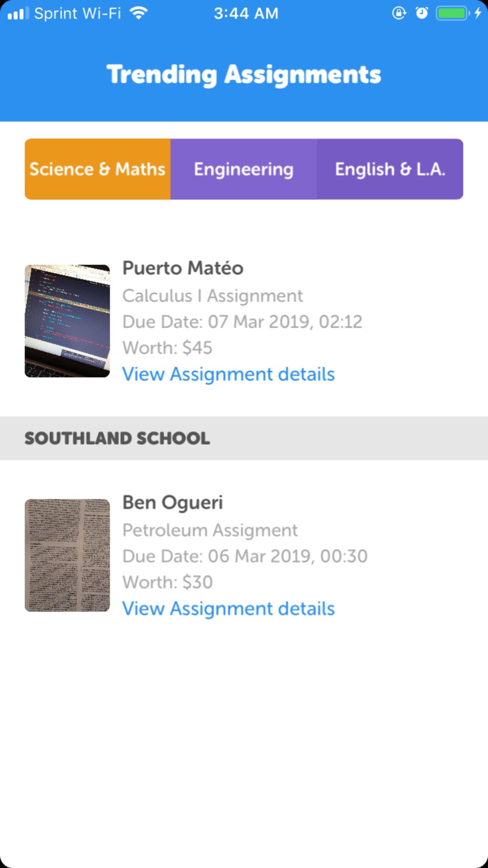The image size is (488, 868).
Task: Tap the cellular signal bars icon
Action: (x=18, y=14)
